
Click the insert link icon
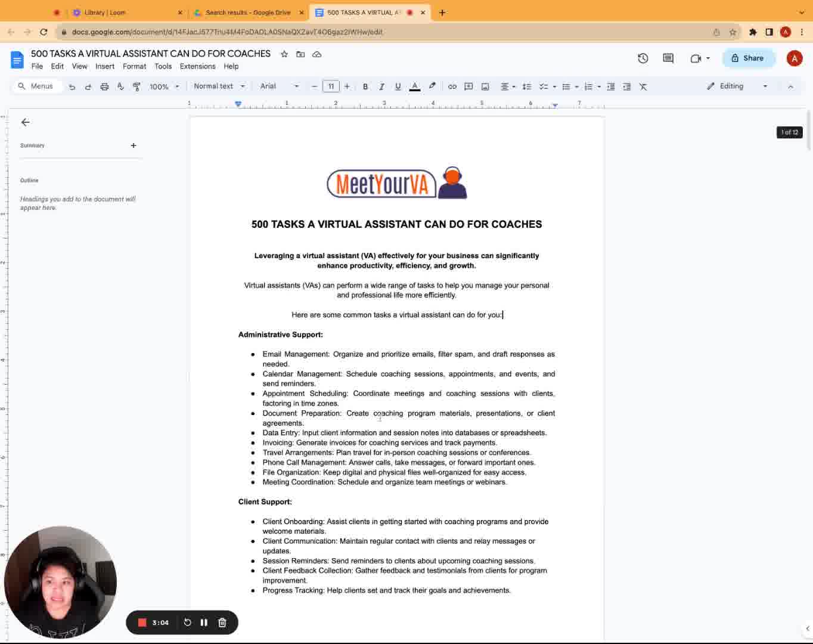pyautogui.click(x=452, y=86)
